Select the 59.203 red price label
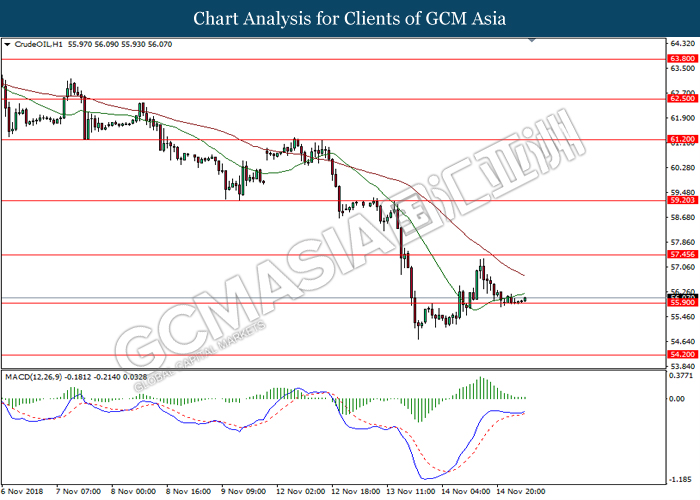Image resolution: width=700 pixels, height=500 pixels. [682, 200]
